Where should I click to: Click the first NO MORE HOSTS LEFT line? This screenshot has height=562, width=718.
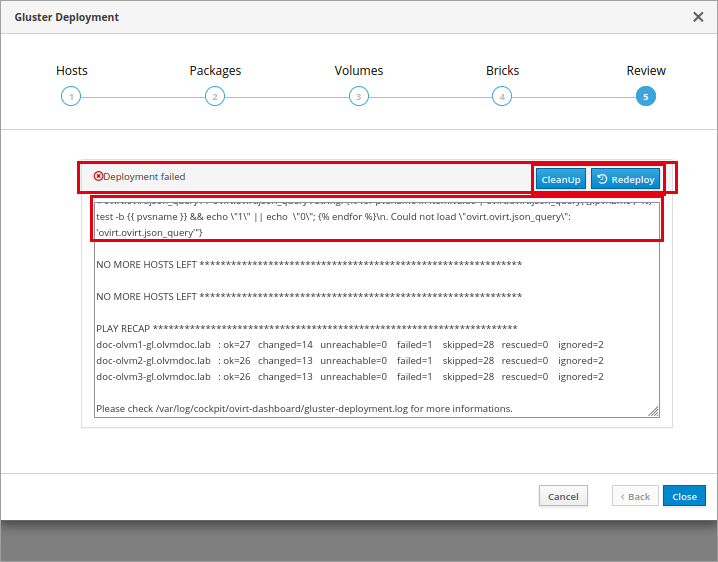pos(309,264)
